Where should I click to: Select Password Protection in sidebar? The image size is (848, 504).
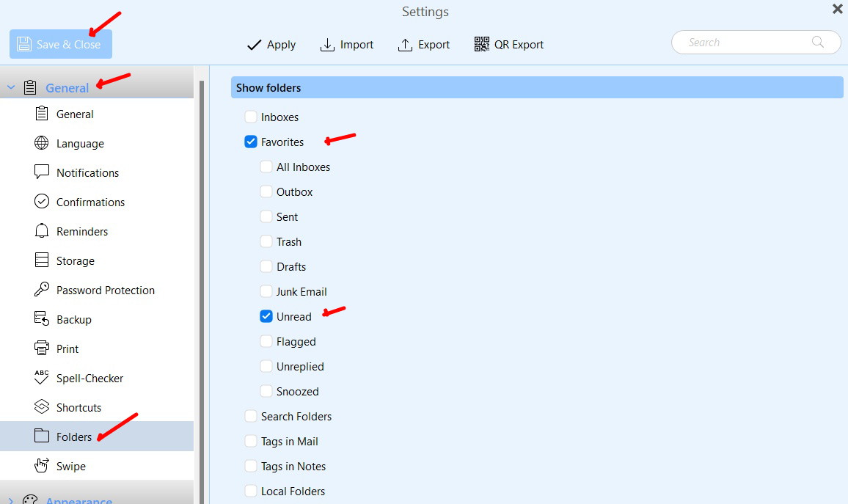(x=97, y=290)
